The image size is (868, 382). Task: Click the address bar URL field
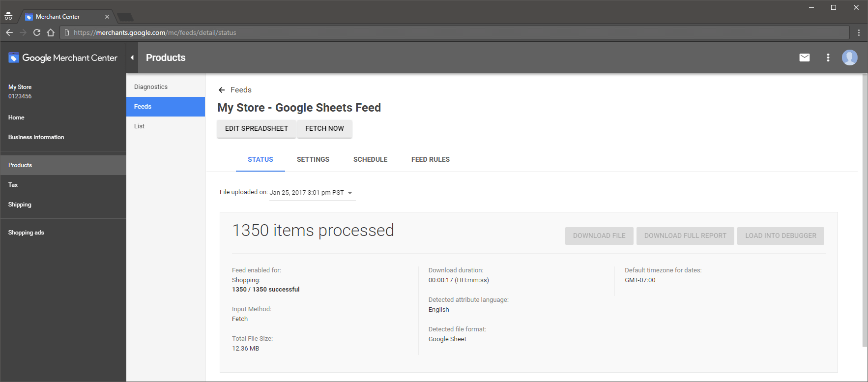[x=455, y=32]
